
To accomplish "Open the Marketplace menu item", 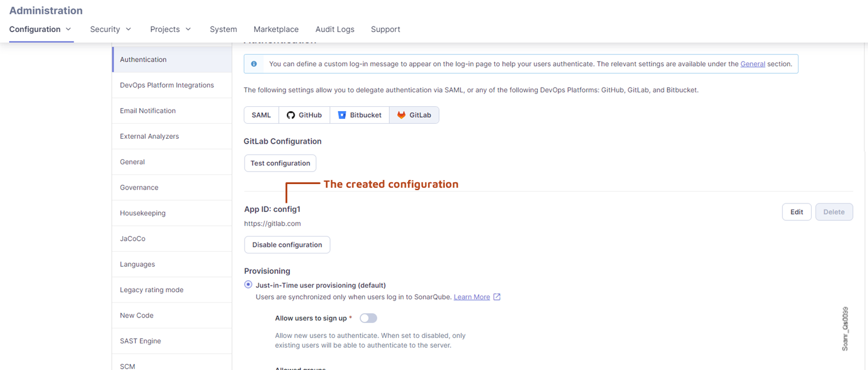I will [276, 29].
